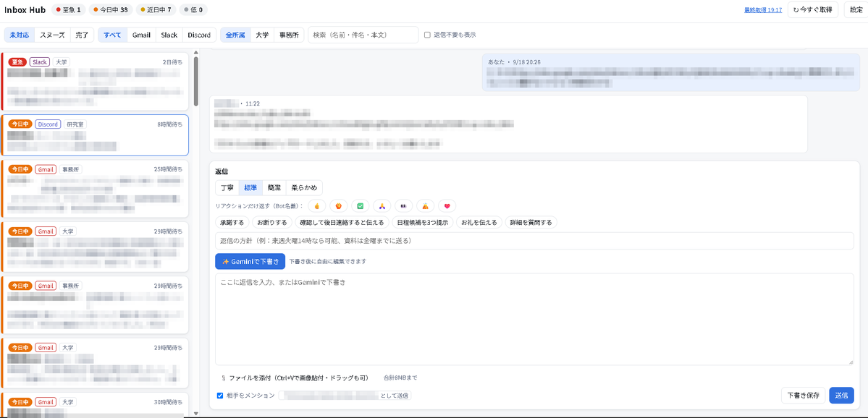This screenshot has width=868, height=418.
Task: Click the 研究室 tag on the Discord card
Action: (75, 124)
